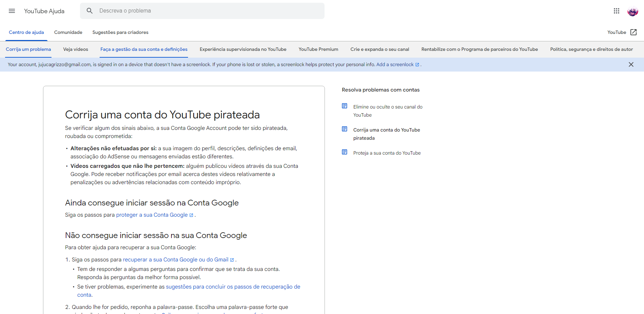Click external-link icon after recuperar Conta Google ou Gmail
Viewport: 644px width, 314px height.
[232, 260]
